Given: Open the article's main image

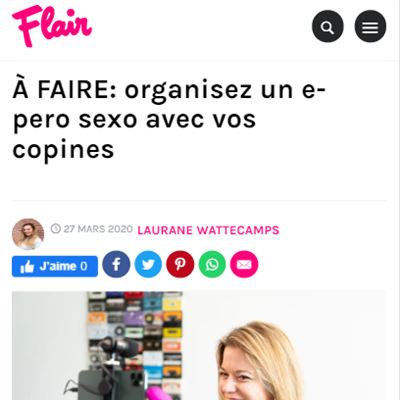Looking at the screenshot, I should click(199, 345).
